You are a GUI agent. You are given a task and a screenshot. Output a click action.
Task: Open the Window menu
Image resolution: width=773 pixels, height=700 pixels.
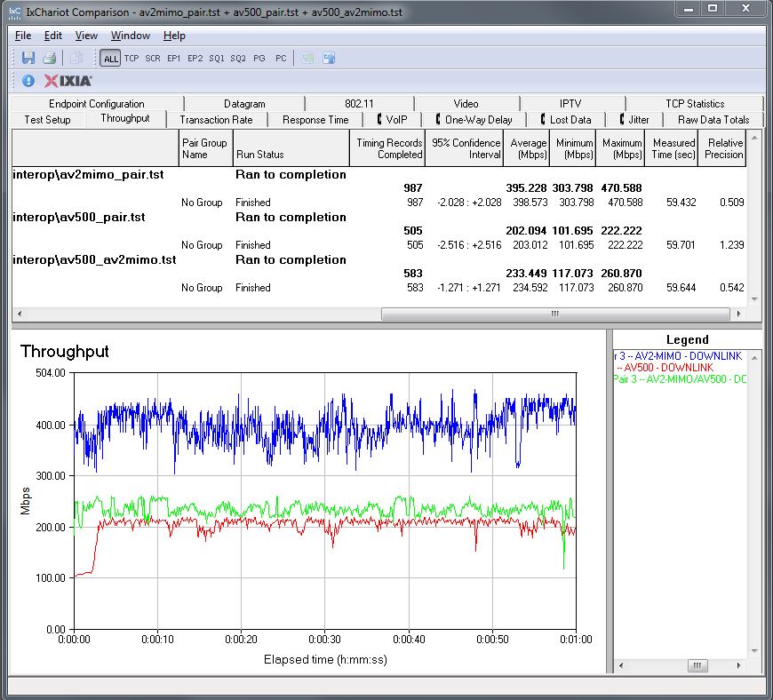(x=131, y=36)
